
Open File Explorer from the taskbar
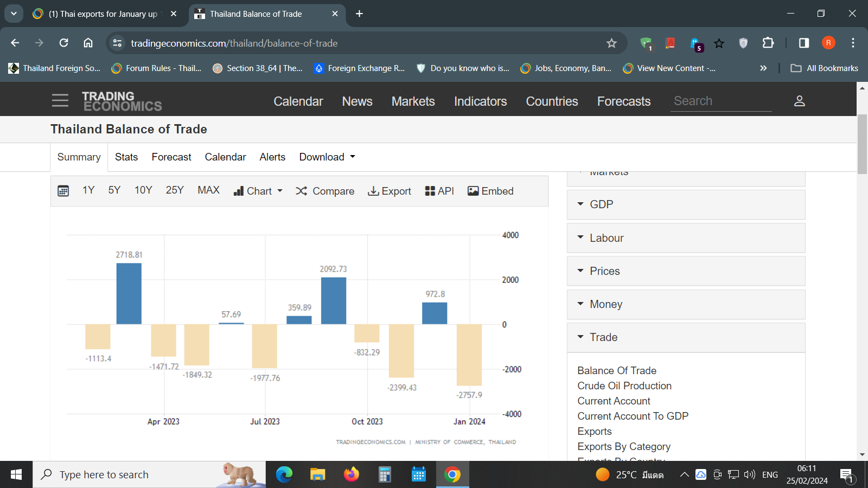(x=317, y=474)
